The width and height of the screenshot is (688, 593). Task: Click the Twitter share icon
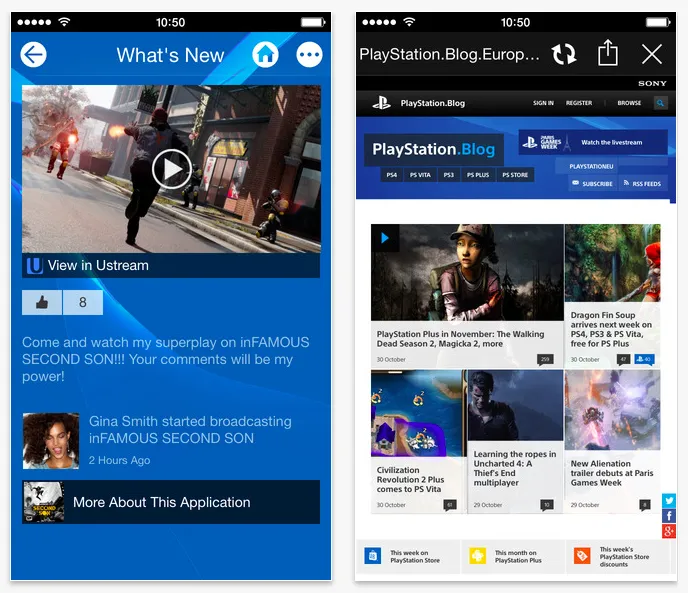pyautogui.click(x=669, y=500)
